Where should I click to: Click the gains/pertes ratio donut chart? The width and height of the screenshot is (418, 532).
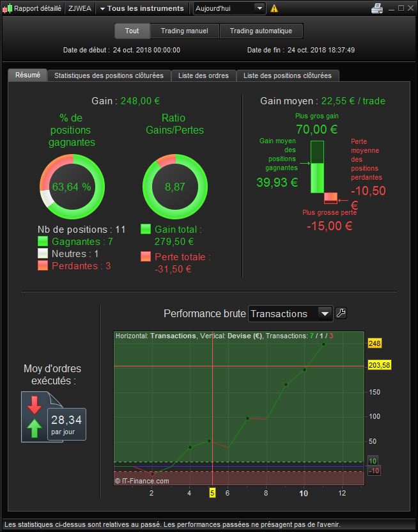coord(175,187)
